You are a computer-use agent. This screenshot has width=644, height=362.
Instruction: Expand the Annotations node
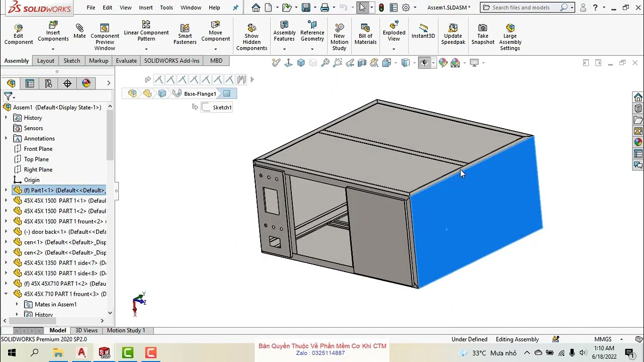coord(6,138)
